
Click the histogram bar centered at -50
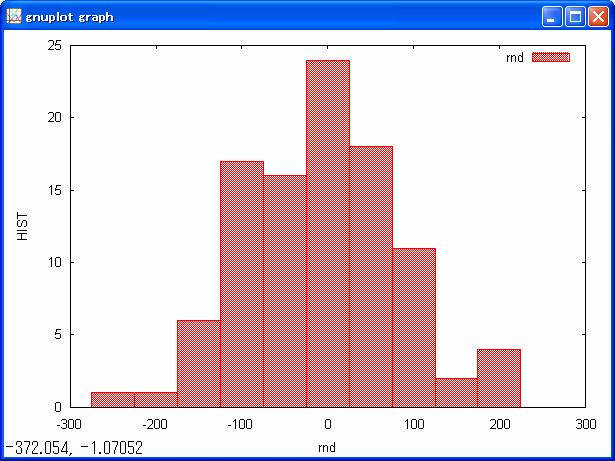click(284, 292)
